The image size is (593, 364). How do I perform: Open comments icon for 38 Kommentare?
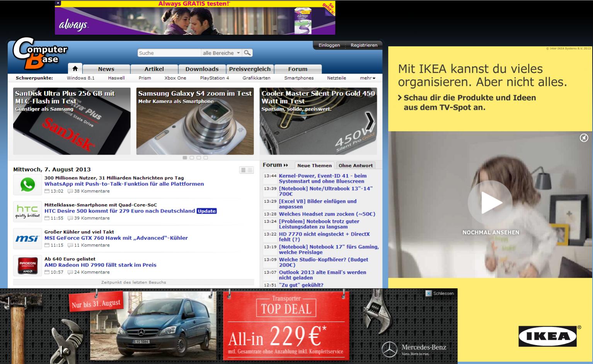pos(70,191)
